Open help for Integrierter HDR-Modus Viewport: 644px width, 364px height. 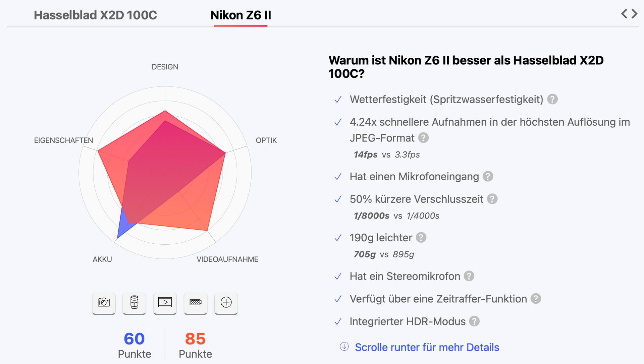tap(474, 321)
